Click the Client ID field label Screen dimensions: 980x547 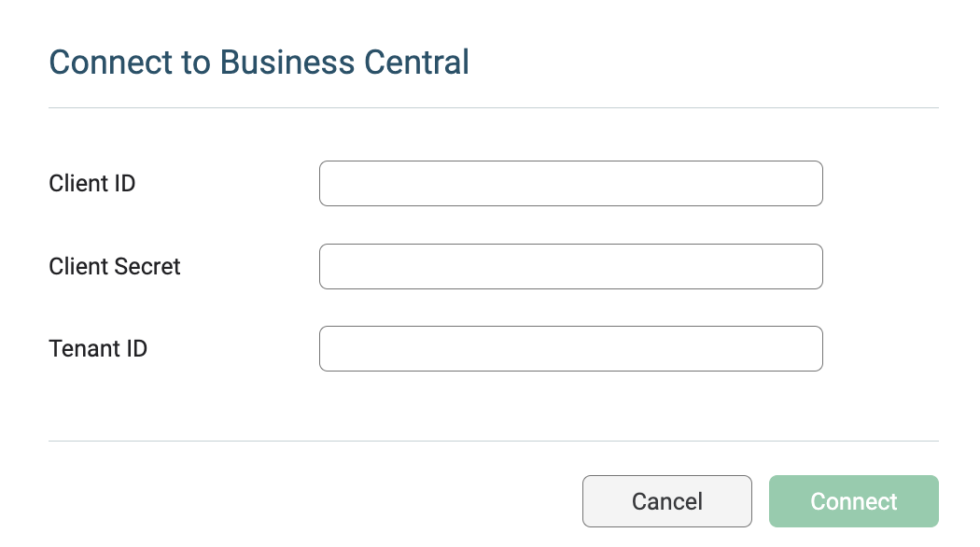[x=91, y=183]
